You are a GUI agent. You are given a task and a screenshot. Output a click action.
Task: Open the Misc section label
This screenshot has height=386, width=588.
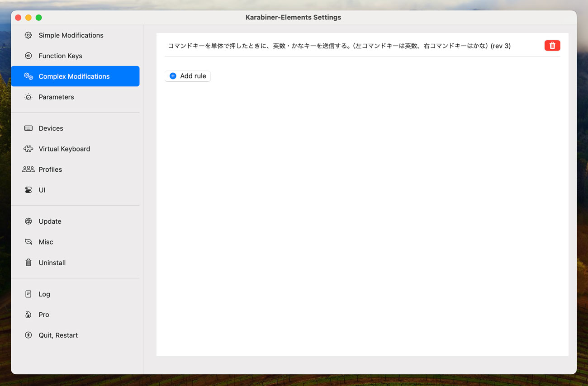[46, 242]
